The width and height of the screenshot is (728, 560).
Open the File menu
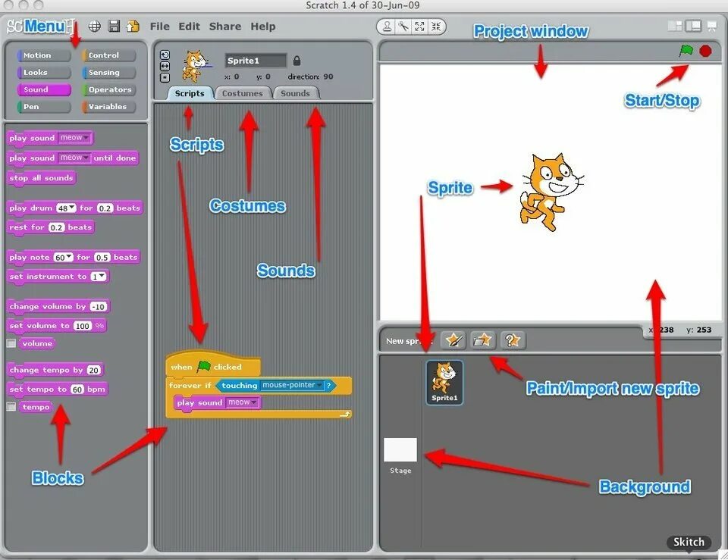(x=160, y=27)
